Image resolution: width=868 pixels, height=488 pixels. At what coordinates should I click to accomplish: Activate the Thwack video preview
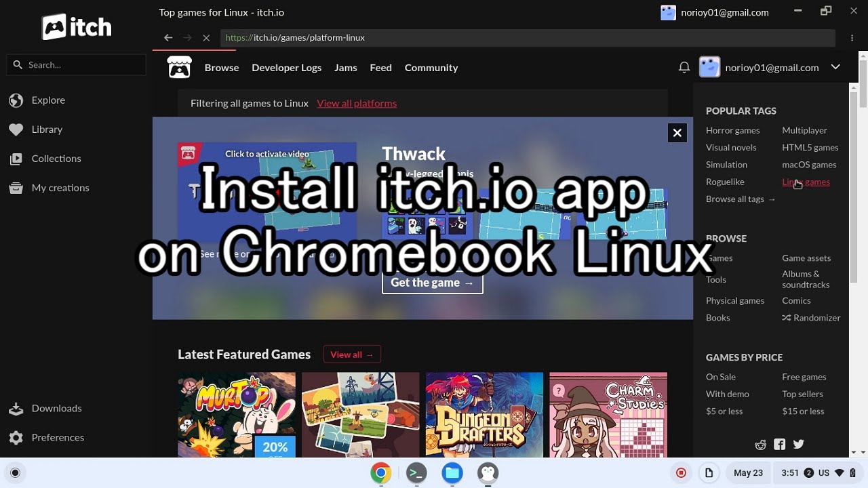pos(267,192)
